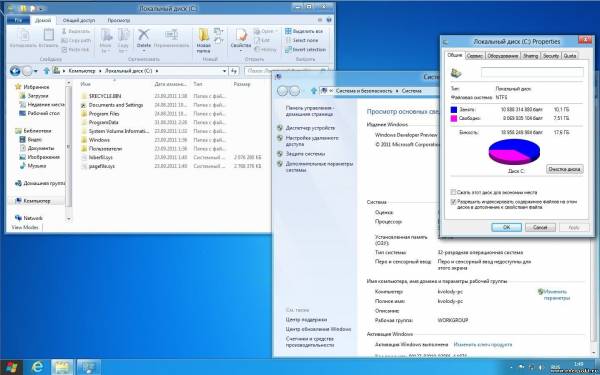Screen dimensions: 600x375
Task: Select the Documents and Settings row
Action: click(x=171, y=105)
